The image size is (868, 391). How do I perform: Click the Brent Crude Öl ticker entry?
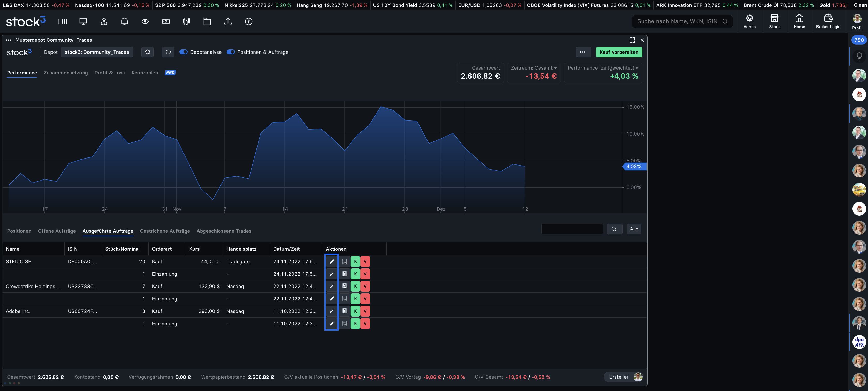coord(778,5)
